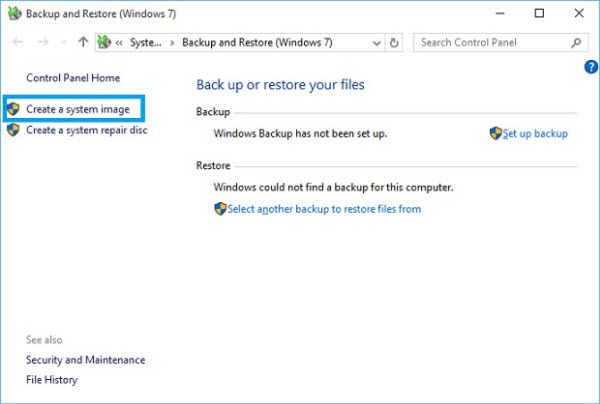The width and height of the screenshot is (600, 404).
Task: Open the address bar history dropdown
Action: click(377, 43)
